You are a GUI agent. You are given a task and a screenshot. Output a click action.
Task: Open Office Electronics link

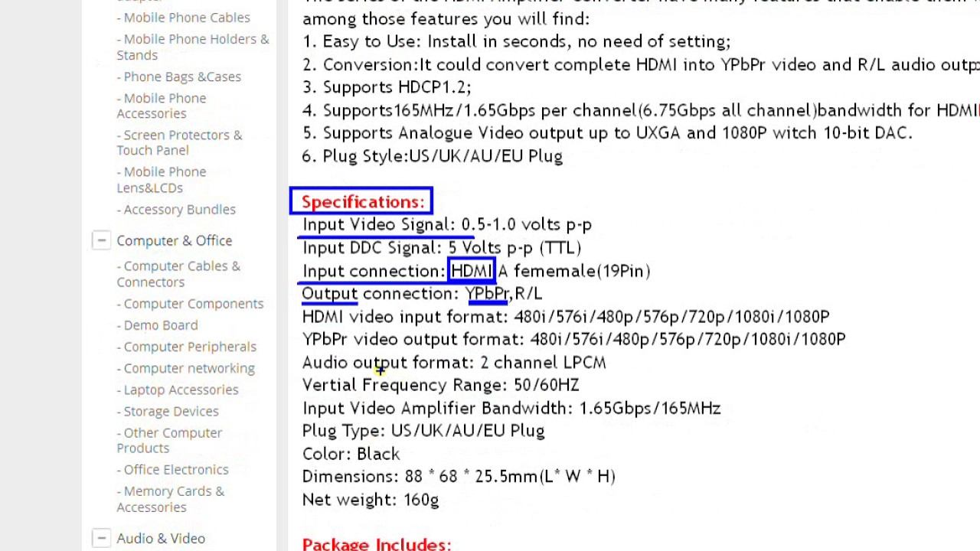(x=173, y=469)
